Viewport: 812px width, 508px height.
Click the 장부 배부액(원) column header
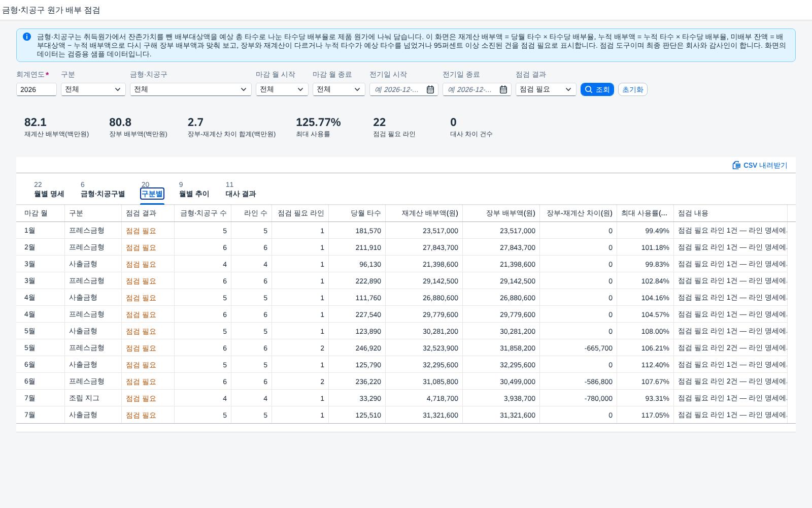tap(501, 213)
